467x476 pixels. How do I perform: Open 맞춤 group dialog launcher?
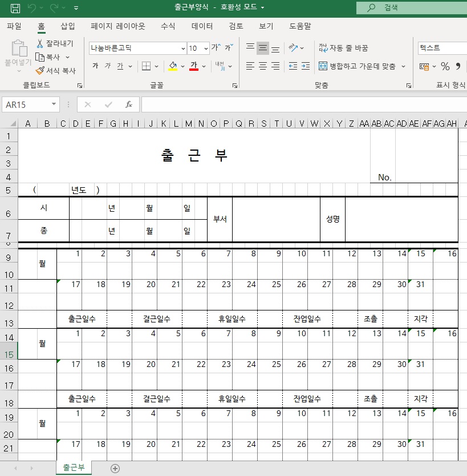click(x=408, y=86)
